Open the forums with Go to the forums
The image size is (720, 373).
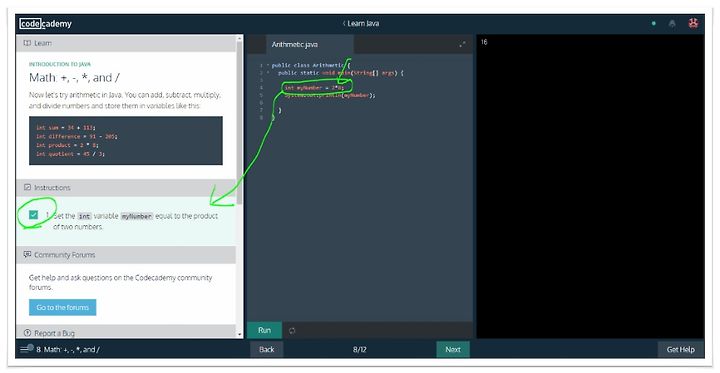pyautogui.click(x=62, y=307)
